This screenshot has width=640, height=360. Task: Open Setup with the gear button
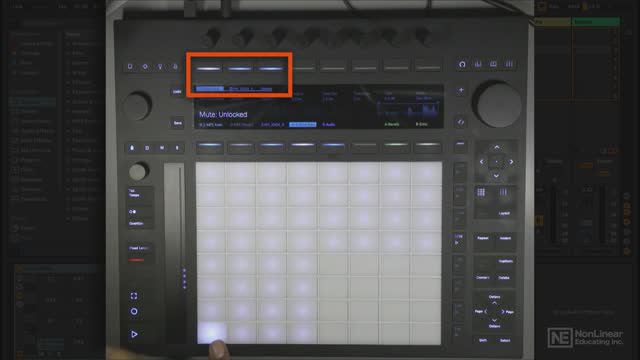tap(145, 67)
